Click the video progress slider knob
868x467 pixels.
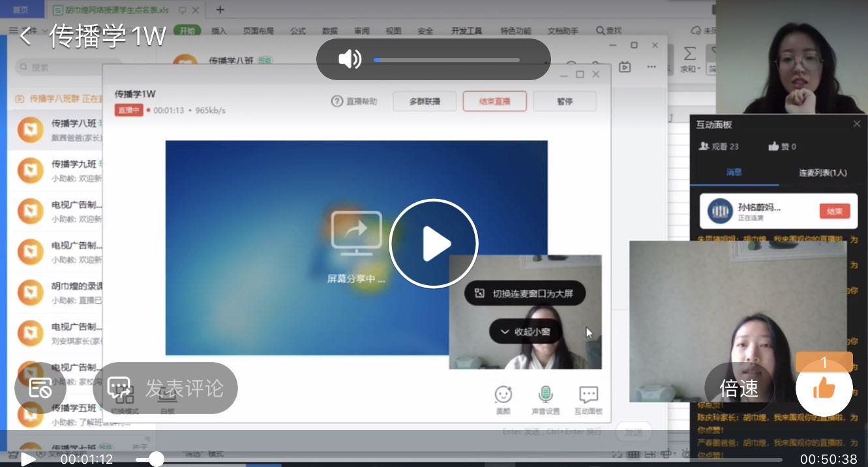[155, 459]
